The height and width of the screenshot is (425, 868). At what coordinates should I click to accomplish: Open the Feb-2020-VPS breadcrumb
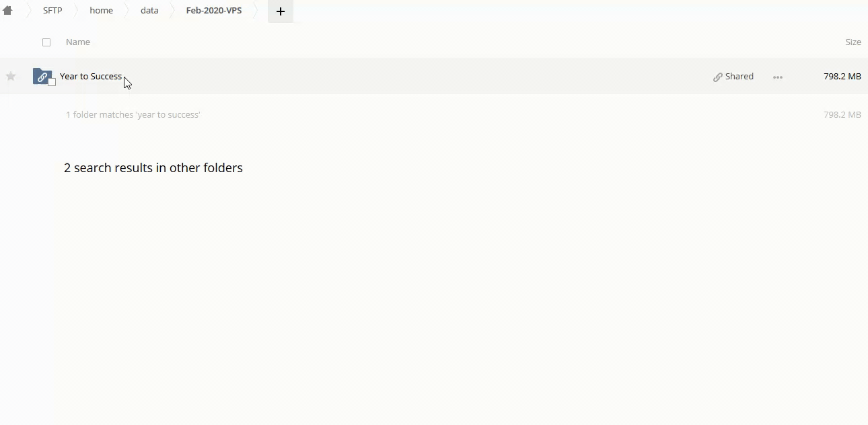214,11
